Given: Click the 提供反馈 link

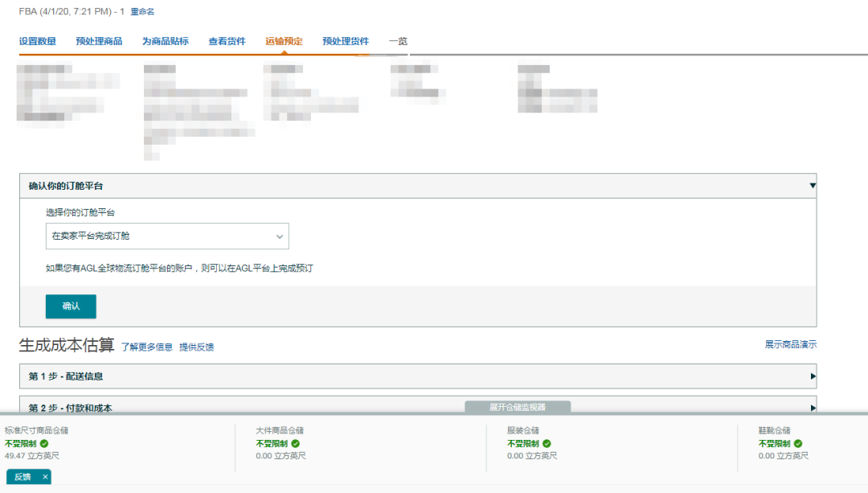Looking at the screenshot, I should [x=197, y=347].
